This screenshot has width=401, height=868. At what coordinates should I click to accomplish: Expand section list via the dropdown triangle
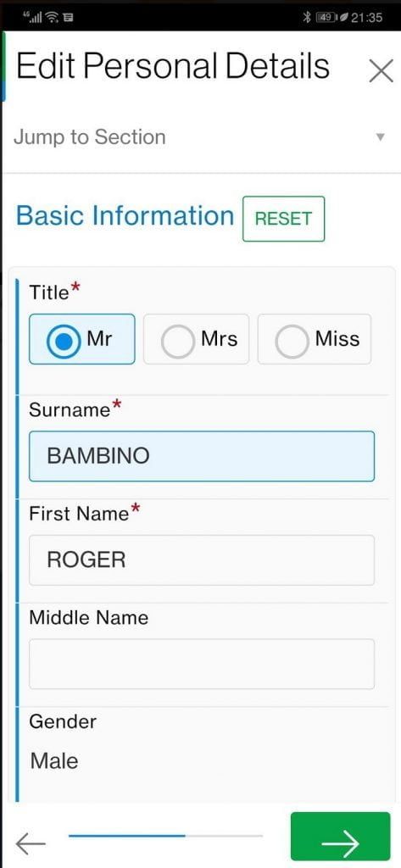(x=380, y=137)
